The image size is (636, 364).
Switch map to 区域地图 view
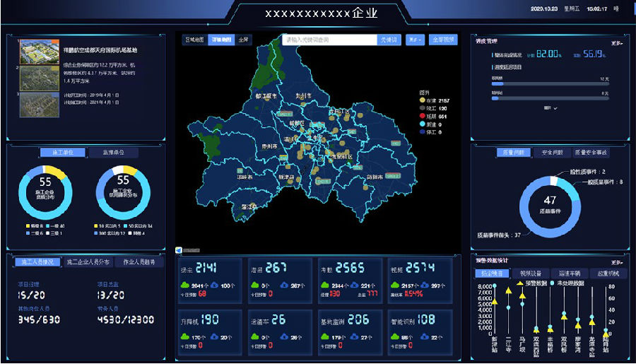[x=194, y=40]
